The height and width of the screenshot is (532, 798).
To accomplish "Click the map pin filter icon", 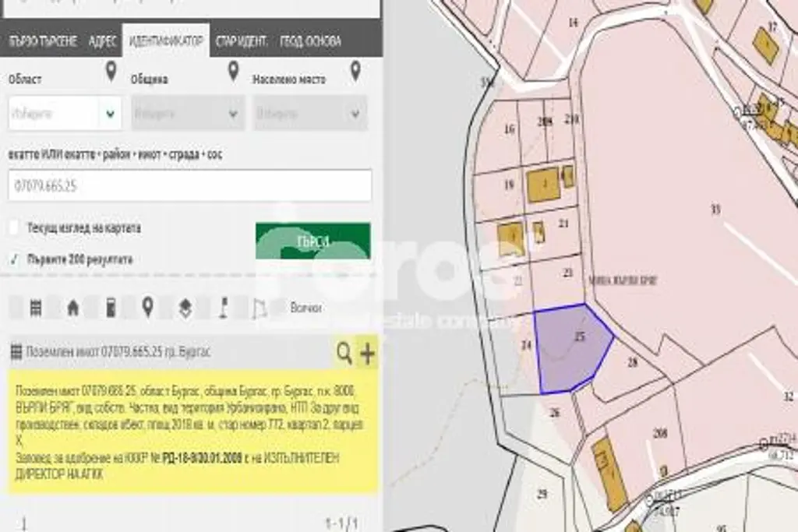I will 147,308.
